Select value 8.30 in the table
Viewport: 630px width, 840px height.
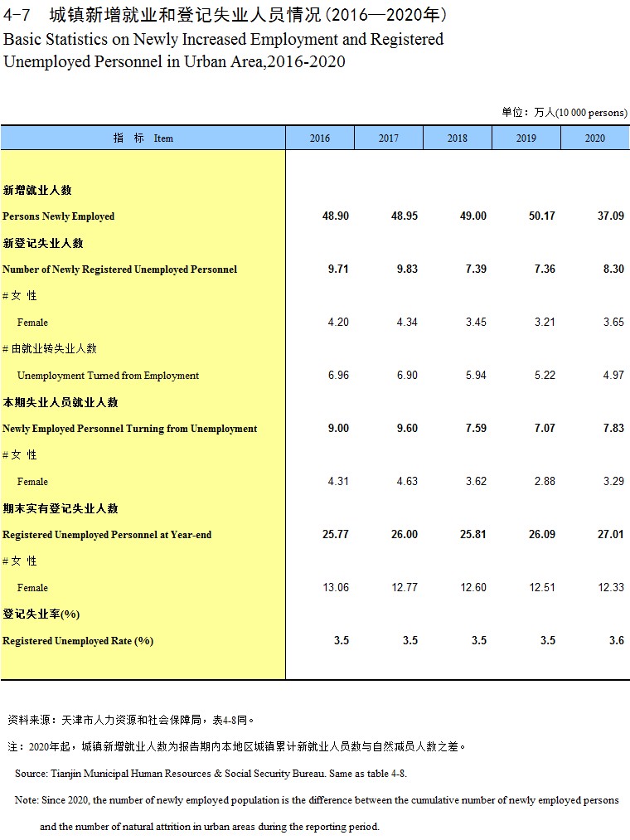tap(613, 269)
